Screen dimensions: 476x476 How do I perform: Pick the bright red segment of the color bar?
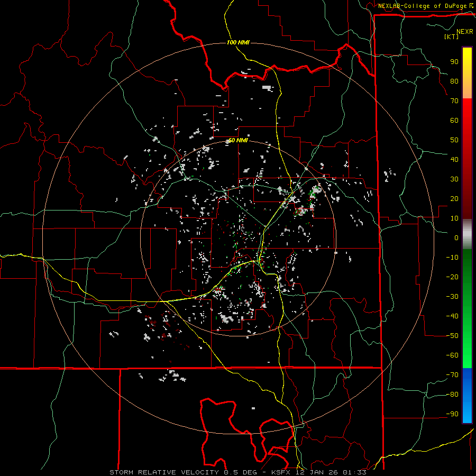[x=467, y=112]
